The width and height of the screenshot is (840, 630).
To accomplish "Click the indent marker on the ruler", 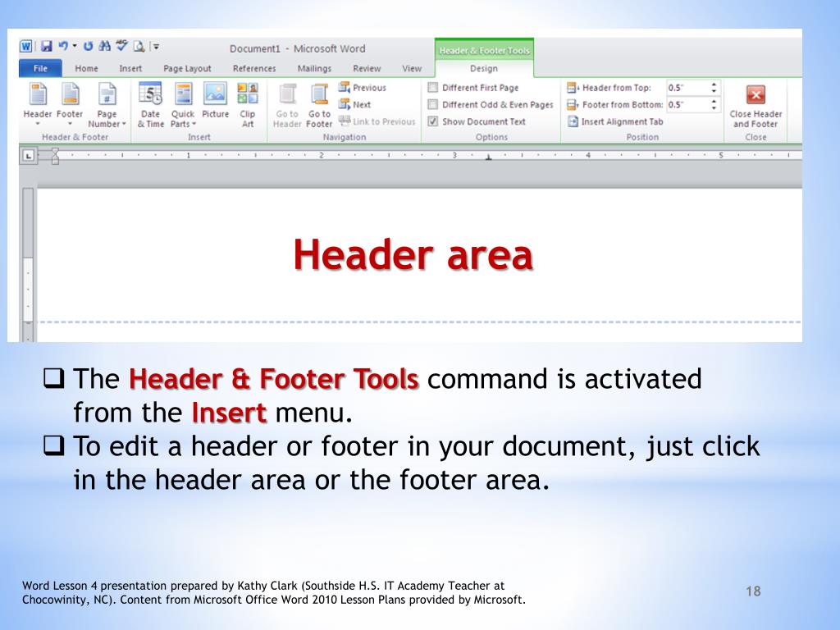I will pos(55,156).
